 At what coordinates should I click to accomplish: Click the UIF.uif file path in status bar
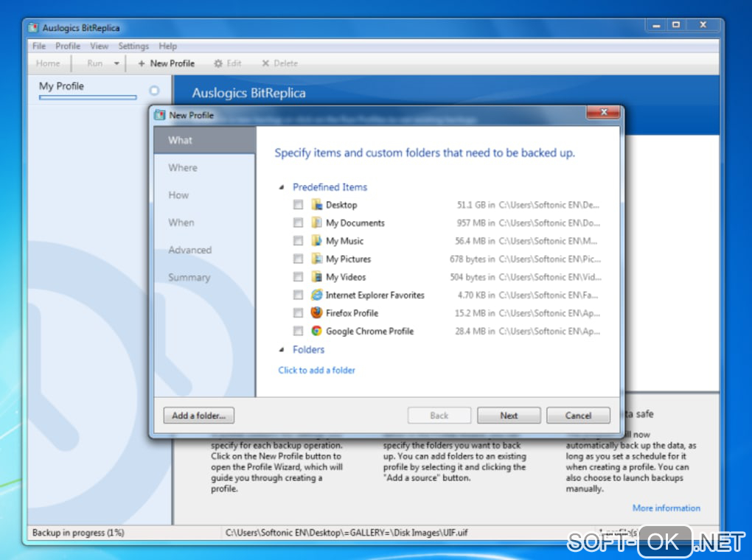(347, 533)
